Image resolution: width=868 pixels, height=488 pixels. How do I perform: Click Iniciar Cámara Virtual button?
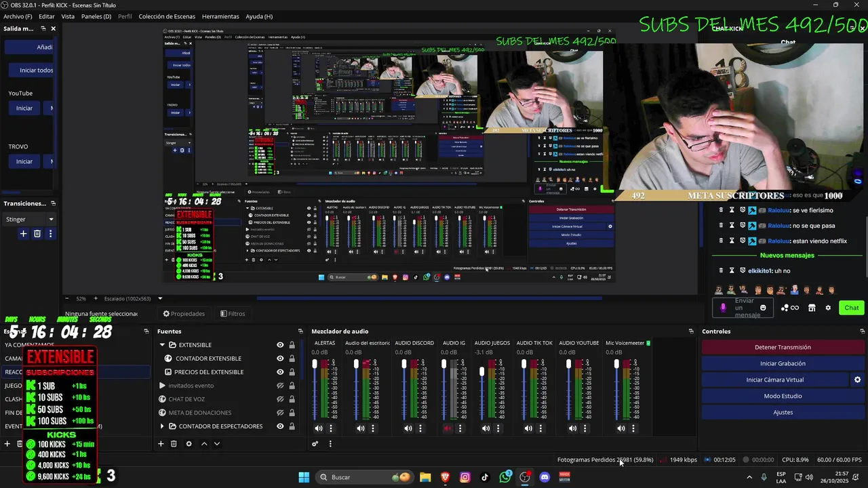tap(775, 380)
